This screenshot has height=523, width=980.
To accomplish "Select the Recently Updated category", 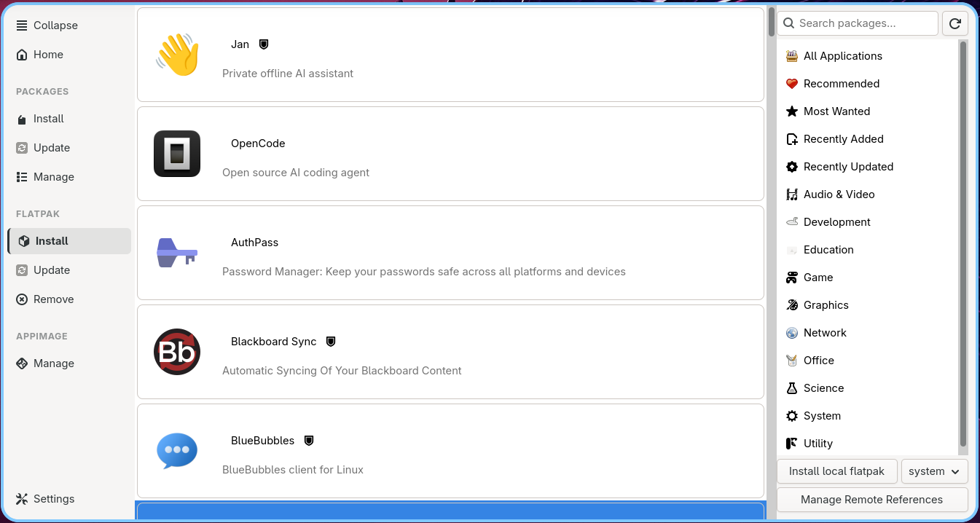I will (867, 167).
